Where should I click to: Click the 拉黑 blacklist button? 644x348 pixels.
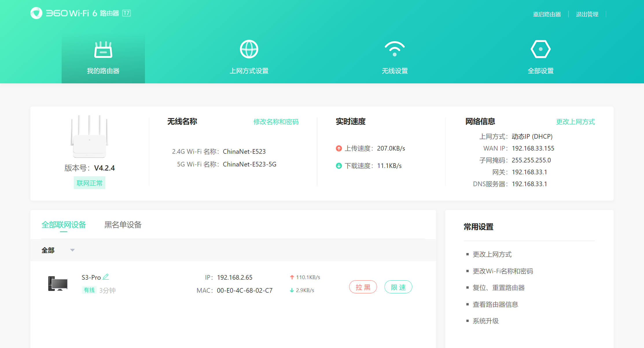[363, 287]
